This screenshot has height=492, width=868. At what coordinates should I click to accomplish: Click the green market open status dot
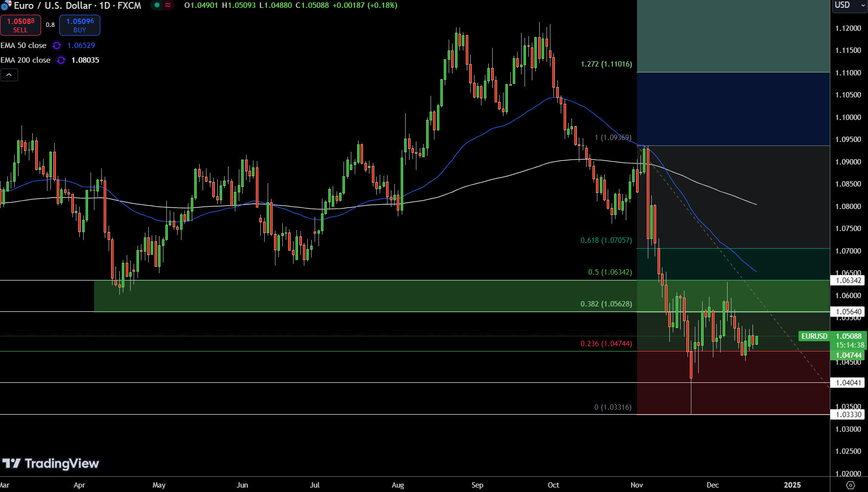157,5
